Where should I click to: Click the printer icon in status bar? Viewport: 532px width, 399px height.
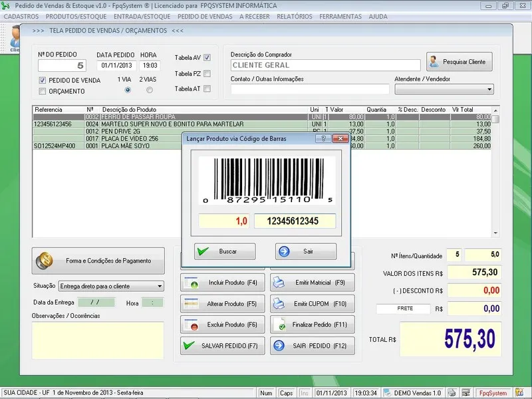tap(452, 393)
